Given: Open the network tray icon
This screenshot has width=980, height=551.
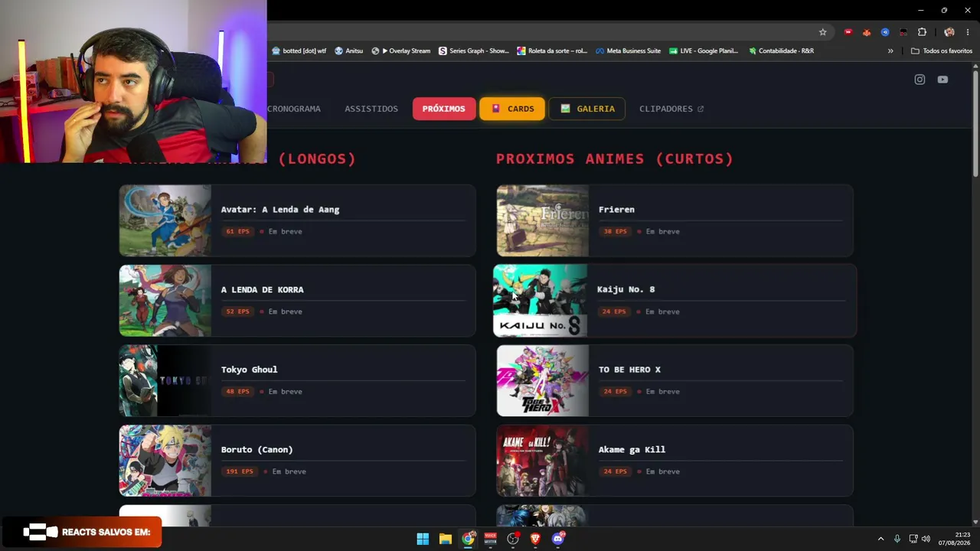Looking at the screenshot, I should pyautogui.click(x=913, y=539).
